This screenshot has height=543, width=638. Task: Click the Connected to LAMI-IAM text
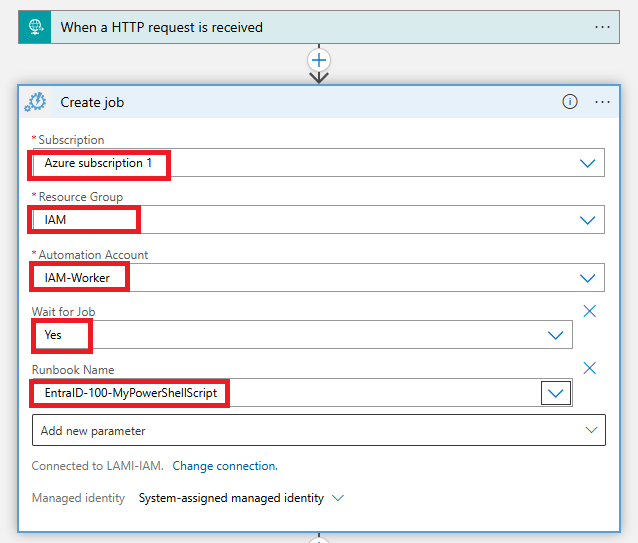[97, 466]
